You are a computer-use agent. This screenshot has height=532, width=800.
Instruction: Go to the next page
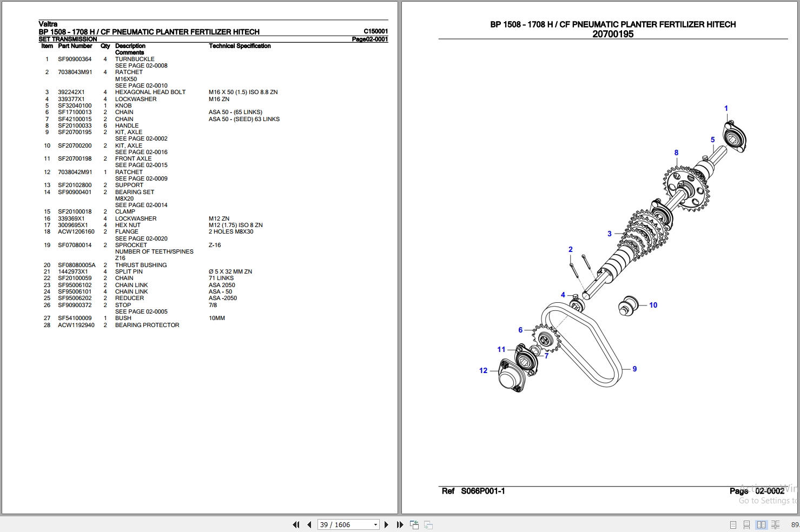(x=386, y=524)
